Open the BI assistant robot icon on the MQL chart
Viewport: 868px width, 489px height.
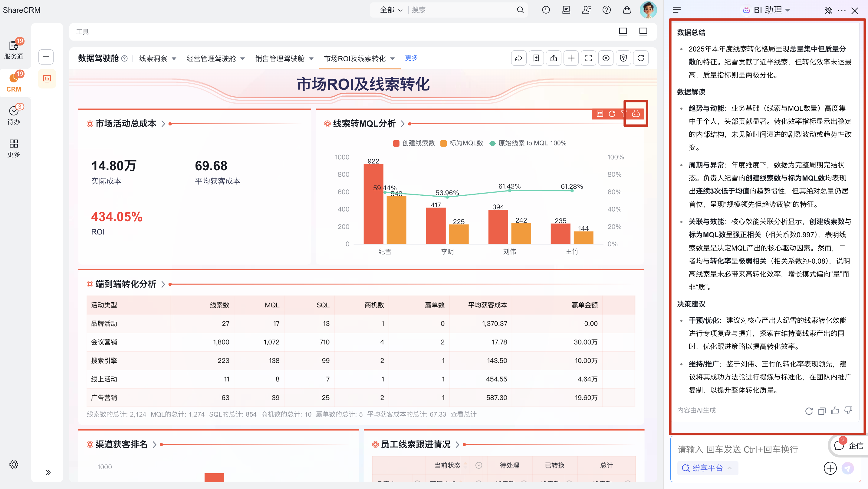(636, 114)
